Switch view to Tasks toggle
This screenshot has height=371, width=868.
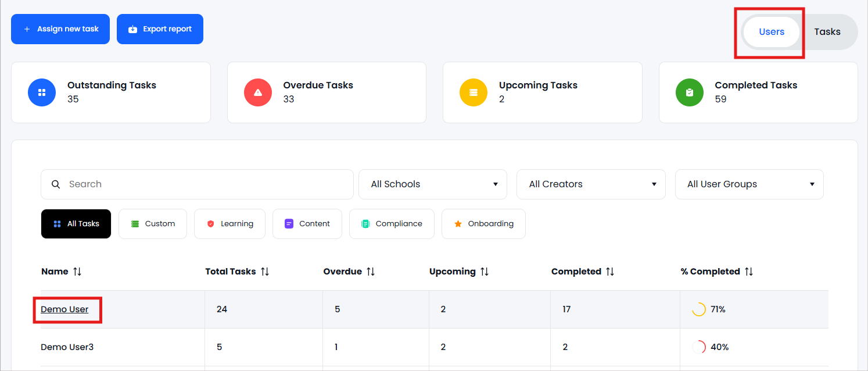(827, 32)
